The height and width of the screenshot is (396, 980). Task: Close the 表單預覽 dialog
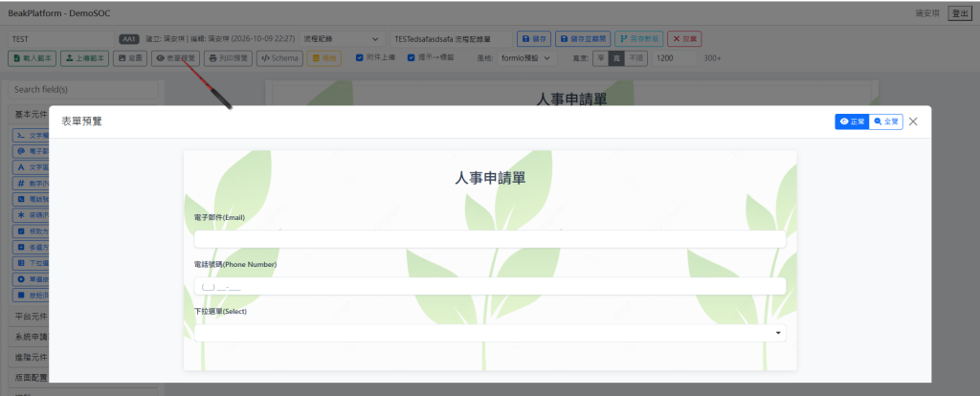click(913, 121)
